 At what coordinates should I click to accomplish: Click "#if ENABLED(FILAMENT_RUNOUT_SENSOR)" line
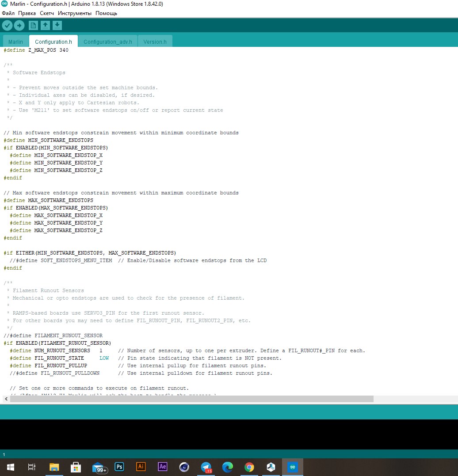[57, 343]
